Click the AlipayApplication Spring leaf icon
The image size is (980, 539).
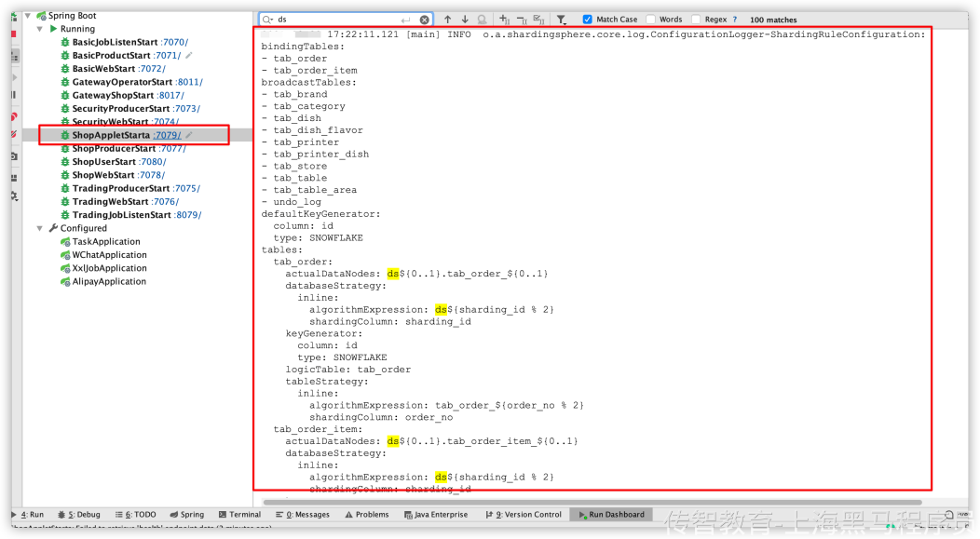tap(65, 282)
